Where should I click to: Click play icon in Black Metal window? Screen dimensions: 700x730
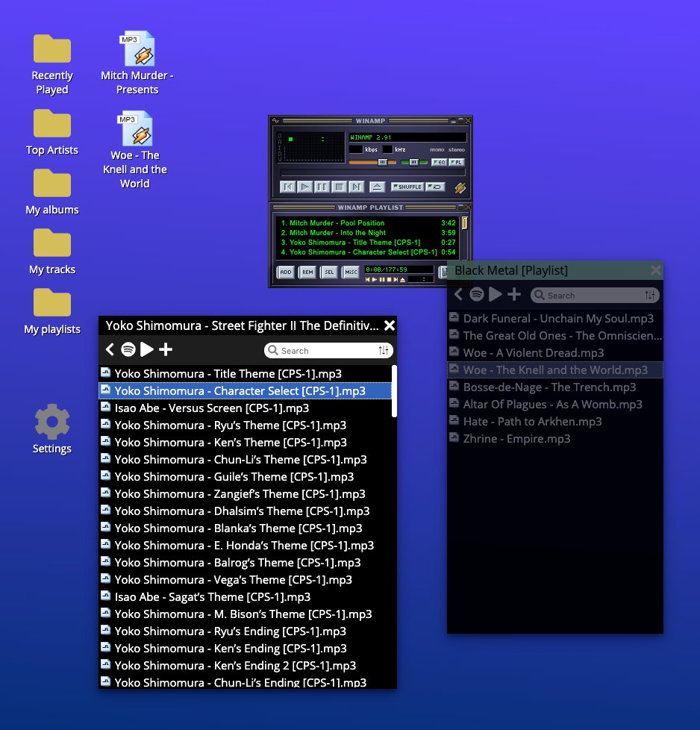496,294
